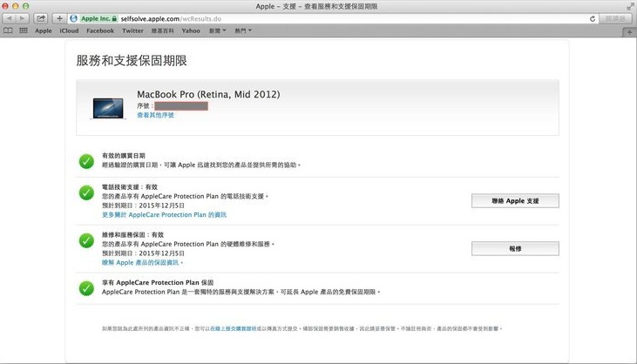The image size is (637, 364).
Task: Click the MacBook Pro product thumbnail
Action: point(108,108)
